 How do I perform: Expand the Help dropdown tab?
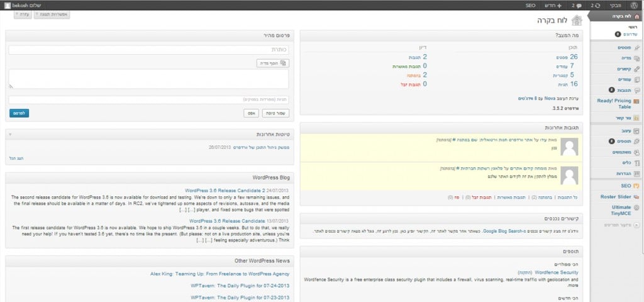point(23,14)
